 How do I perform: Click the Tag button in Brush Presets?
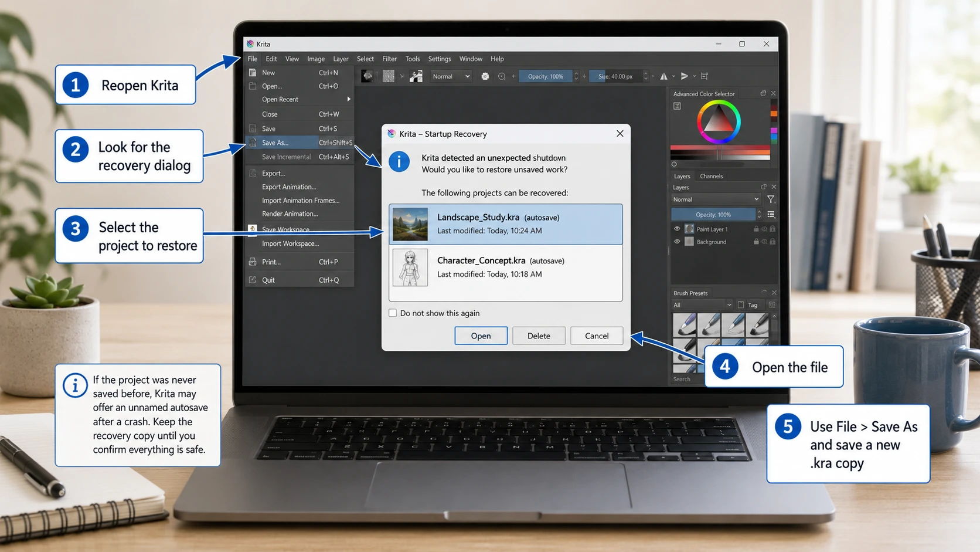coord(753,305)
